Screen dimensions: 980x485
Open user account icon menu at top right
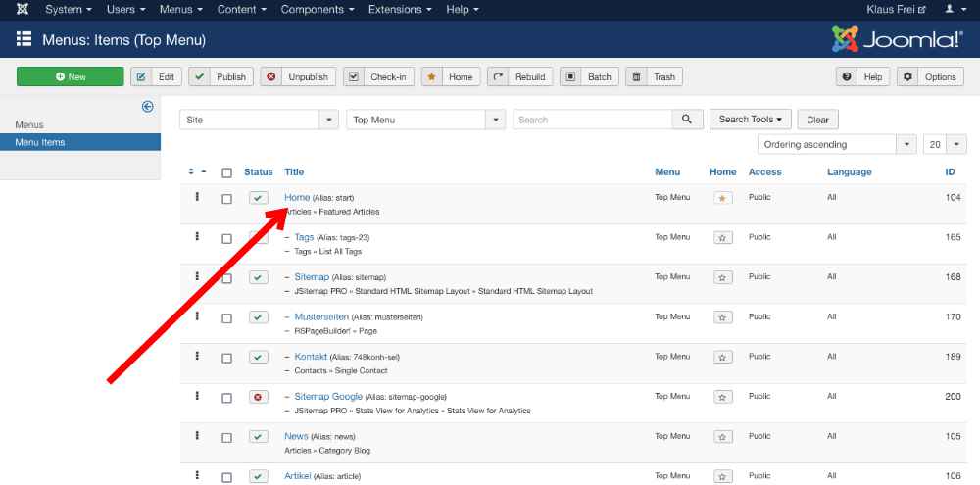(x=952, y=9)
